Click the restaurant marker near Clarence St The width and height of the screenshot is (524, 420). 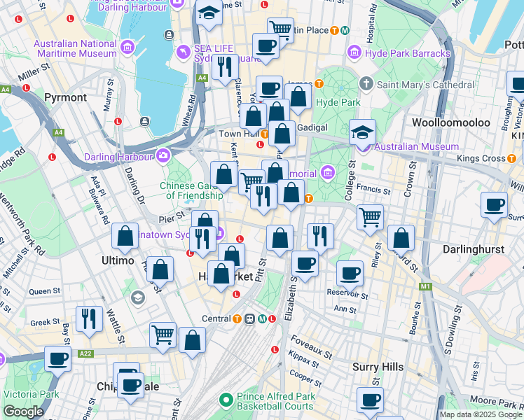tap(226, 67)
